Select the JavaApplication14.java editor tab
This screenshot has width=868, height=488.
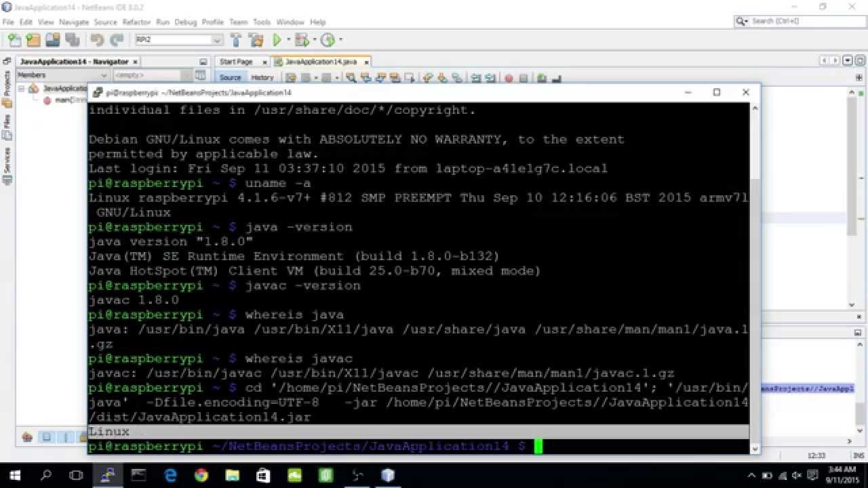point(321,62)
